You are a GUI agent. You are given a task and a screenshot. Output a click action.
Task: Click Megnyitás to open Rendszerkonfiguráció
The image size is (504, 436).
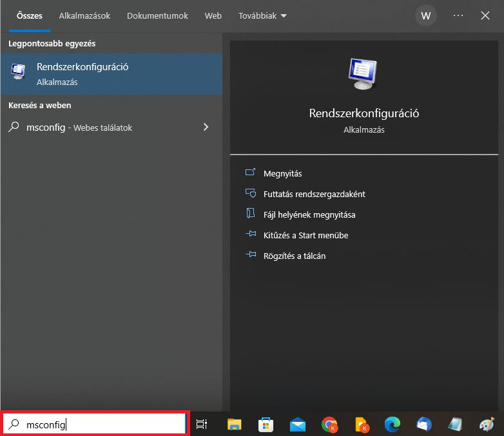pyautogui.click(x=282, y=173)
